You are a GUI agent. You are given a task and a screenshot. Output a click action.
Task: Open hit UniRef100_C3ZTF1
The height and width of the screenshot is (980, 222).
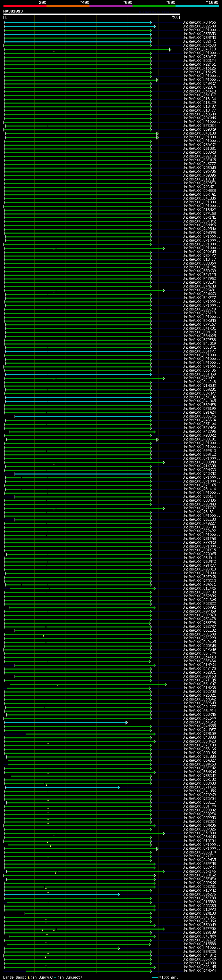(x=199, y=41)
